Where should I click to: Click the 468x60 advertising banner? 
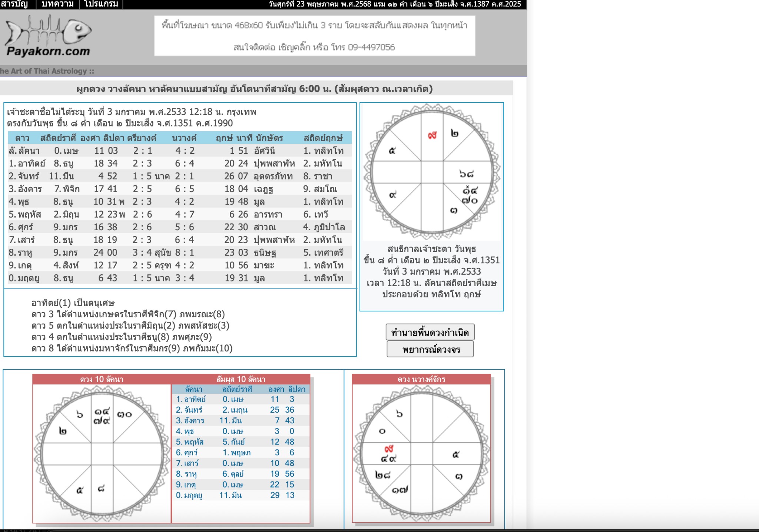(x=315, y=36)
